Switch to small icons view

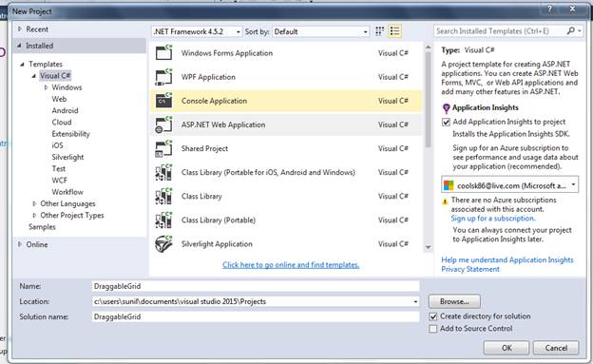(379, 31)
